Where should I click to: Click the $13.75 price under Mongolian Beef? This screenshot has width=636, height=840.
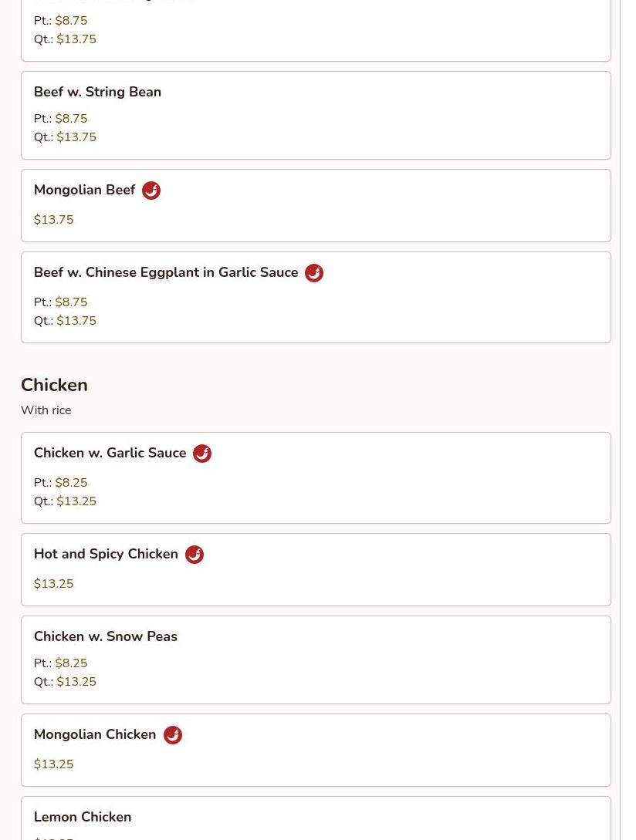click(x=53, y=220)
